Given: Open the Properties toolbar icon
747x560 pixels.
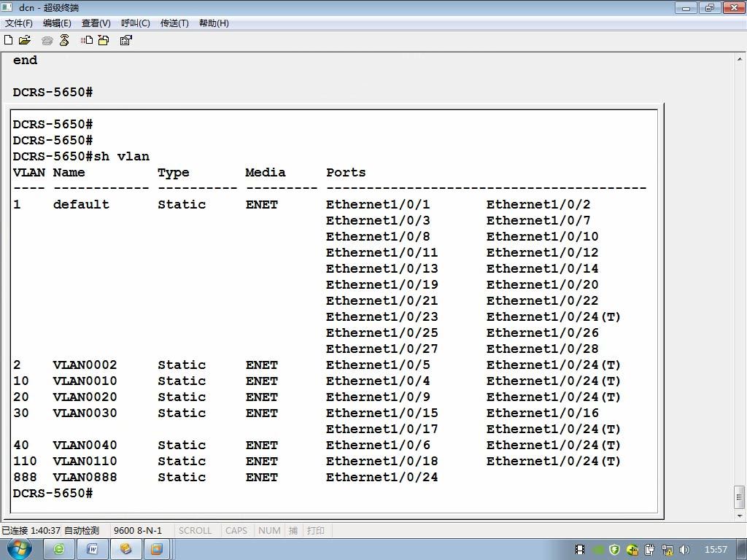Looking at the screenshot, I should click(x=125, y=40).
